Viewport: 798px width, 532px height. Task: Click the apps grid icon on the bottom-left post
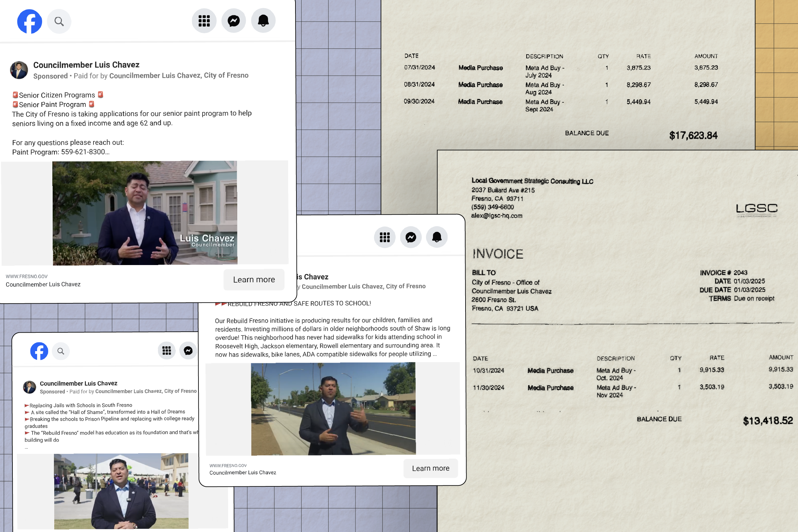pos(167,351)
